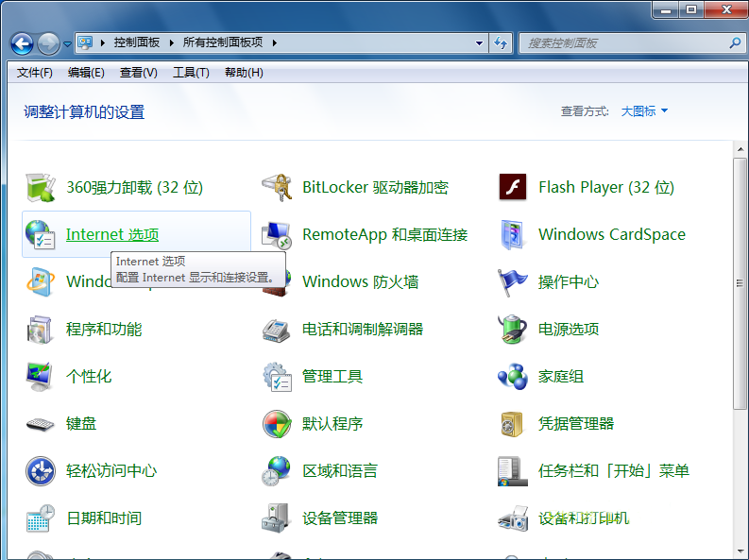Open the Windows 防火墙 icon
Viewport: 749px width, 560px height.
pyautogui.click(x=276, y=281)
